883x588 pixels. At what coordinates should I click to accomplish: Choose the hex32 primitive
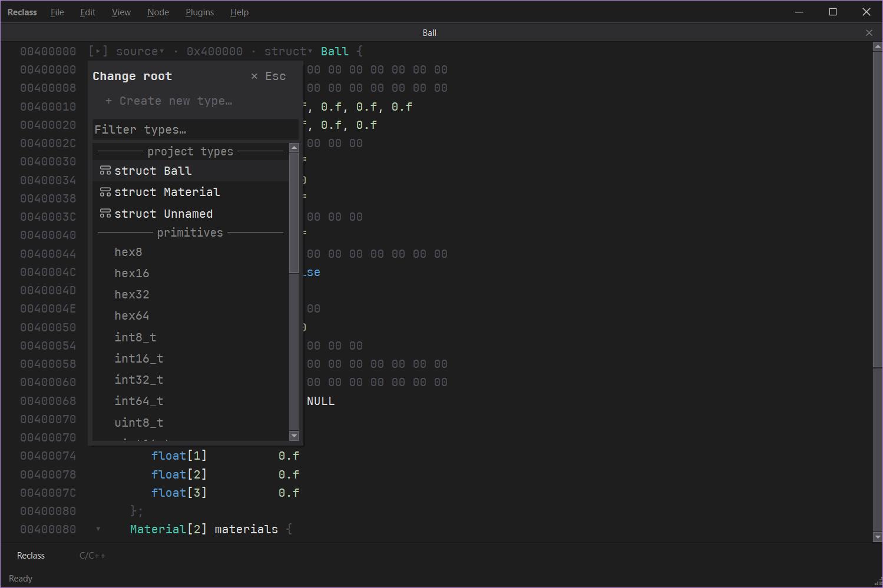[x=191, y=294]
